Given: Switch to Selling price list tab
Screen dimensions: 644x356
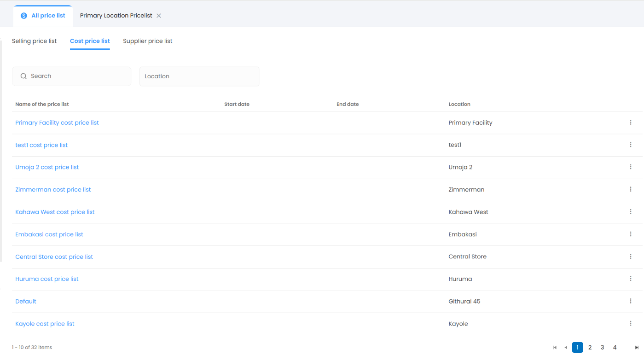Looking at the screenshot, I should 34,41.
